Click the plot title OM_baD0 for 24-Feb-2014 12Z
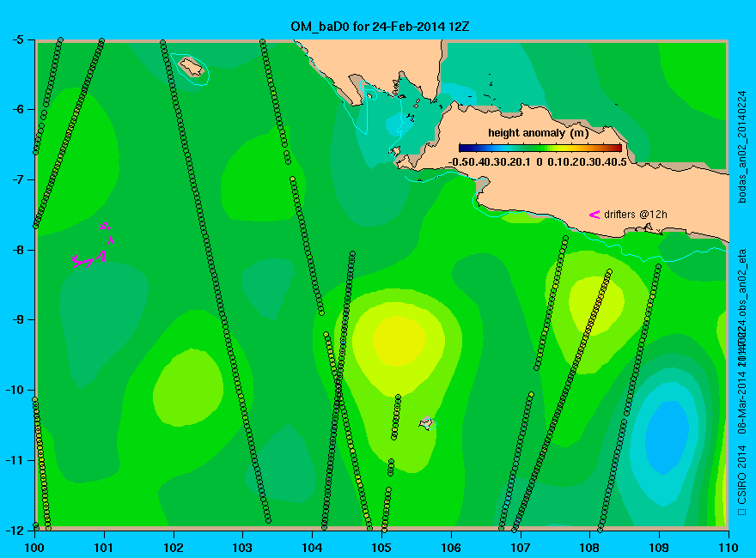Viewport: 756px width, 558px height. [x=380, y=27]
